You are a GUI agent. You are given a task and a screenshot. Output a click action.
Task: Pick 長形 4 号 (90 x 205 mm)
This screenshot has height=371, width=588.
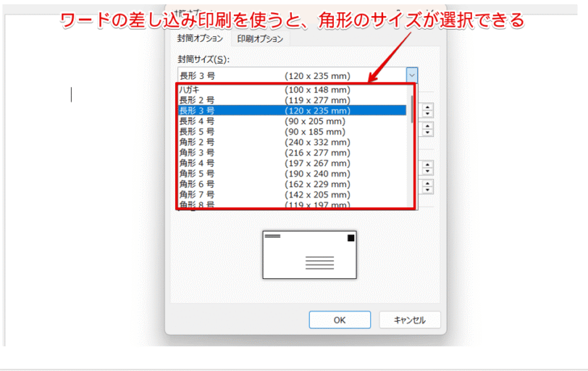tap(292, 121)
